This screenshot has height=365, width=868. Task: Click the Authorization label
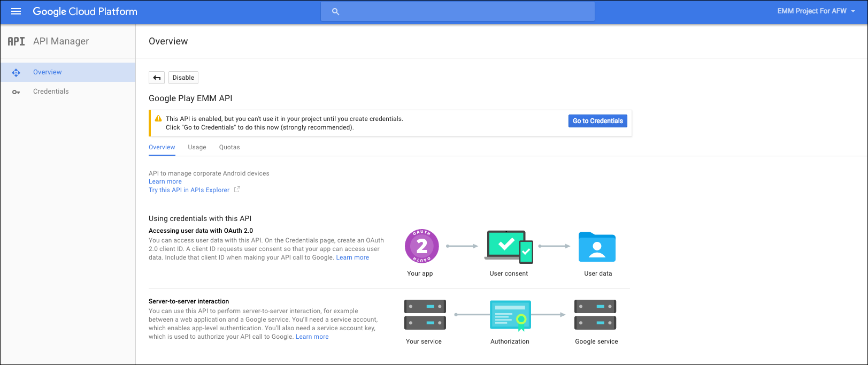pyautogui.click(x=510, y=341)
